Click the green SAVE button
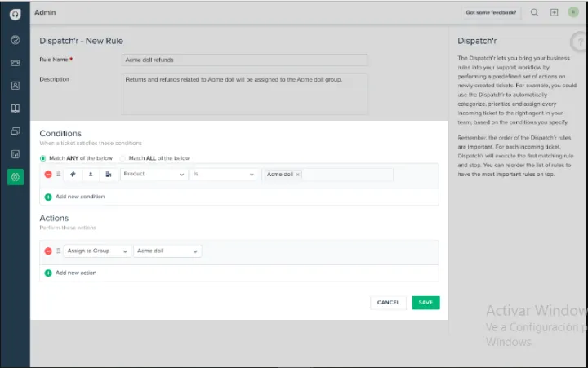 (425, 302)
